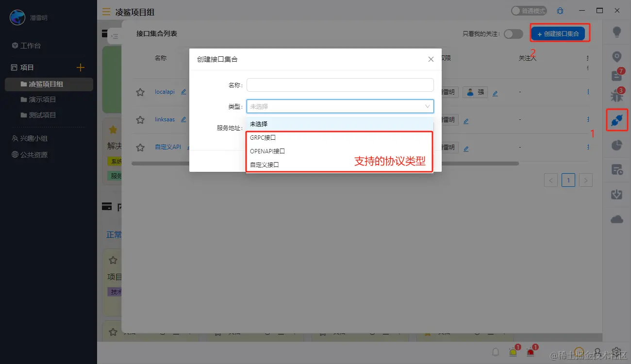Open the scheduled list icon in right sidebar
631x364 pixels.
pos(617,169)
